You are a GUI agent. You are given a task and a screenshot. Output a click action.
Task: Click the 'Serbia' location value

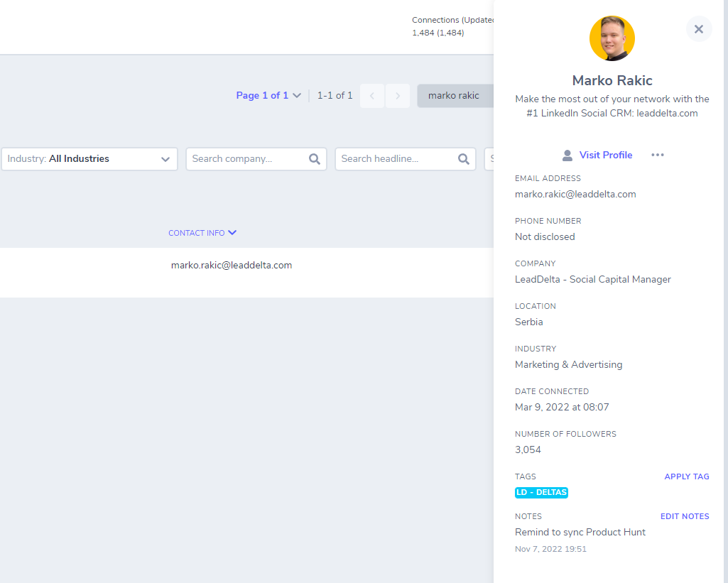(529, 322)
